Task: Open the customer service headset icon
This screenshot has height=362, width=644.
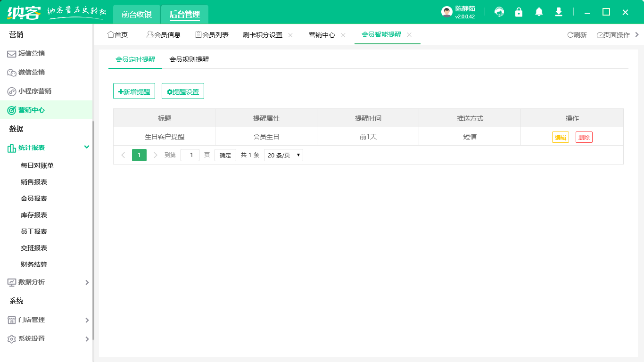Action: pos(499,12)
